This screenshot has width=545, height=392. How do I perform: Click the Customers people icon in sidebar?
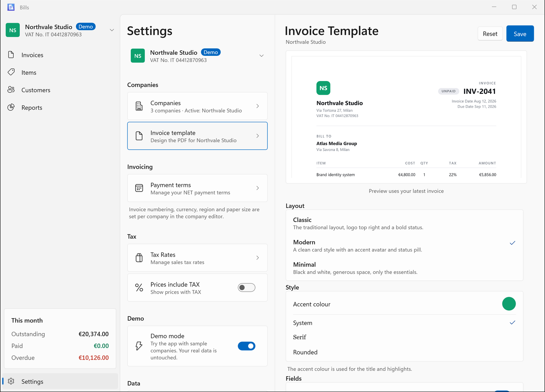pyautogui.click(x=11, y=90)
